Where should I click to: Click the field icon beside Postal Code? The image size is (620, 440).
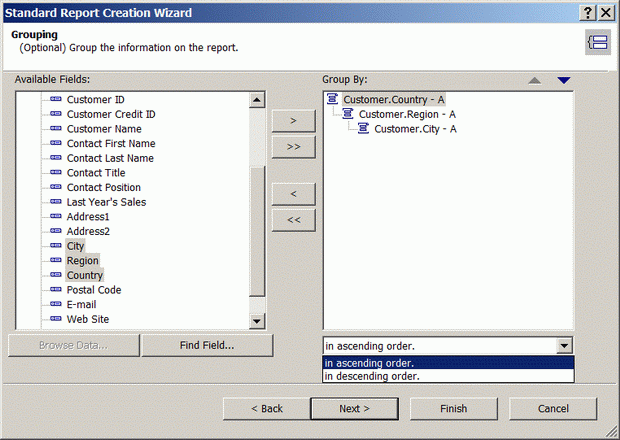click(56, 290)
